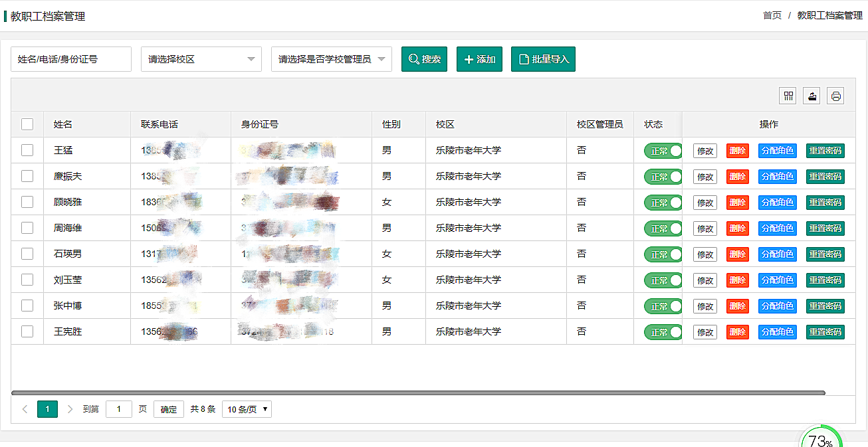The width and height of the screenshot is (868, 447).
Task: Expand 请选择是否学校管理员 dropdown
Action: click(331, 59)
